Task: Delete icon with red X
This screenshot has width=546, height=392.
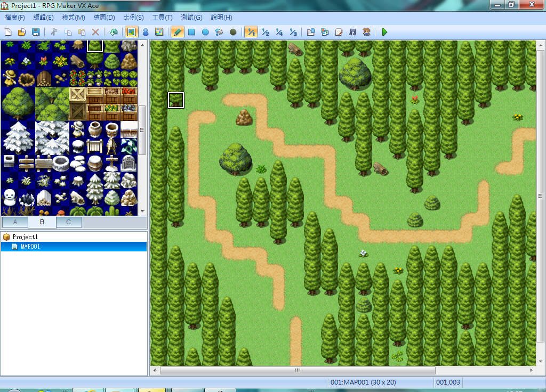Action: pyautogui.click(x=95, y=32)
